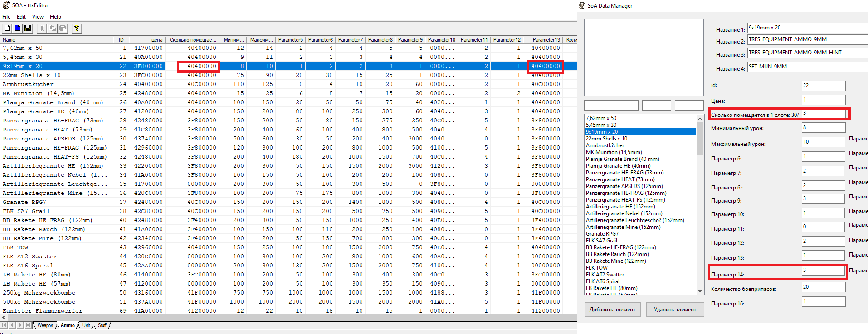Click the Цена input field
The height and width of the screenshot is (334, 868).
[824, 100]
